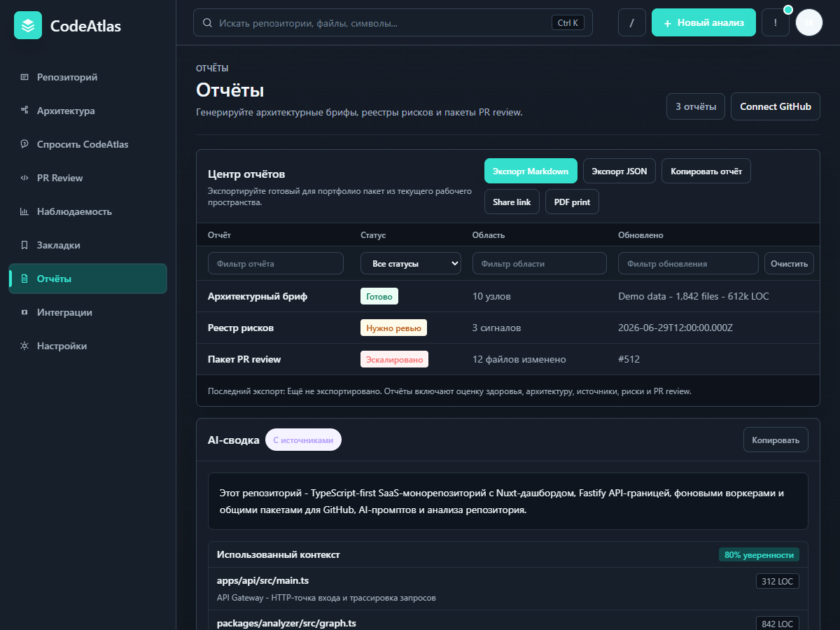The height and width of the screenshot is (630, 840).
Task: Click Экспорт JSON button
Action: coord(619,171)
